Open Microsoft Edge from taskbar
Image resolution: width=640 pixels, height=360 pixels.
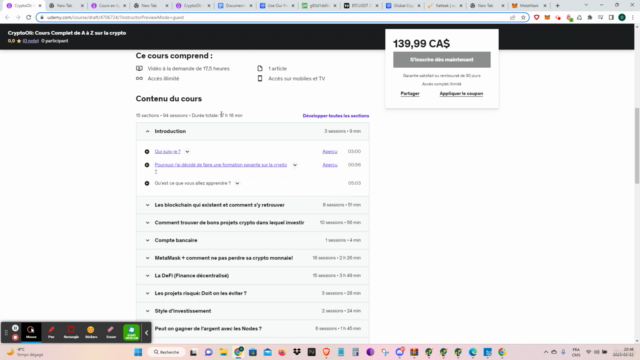473,352
